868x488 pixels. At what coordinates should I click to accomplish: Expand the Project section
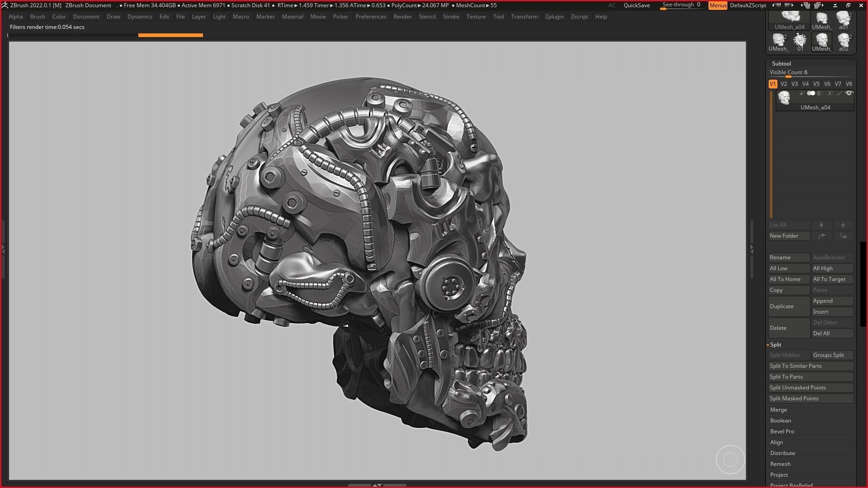[x=779, y=475]
